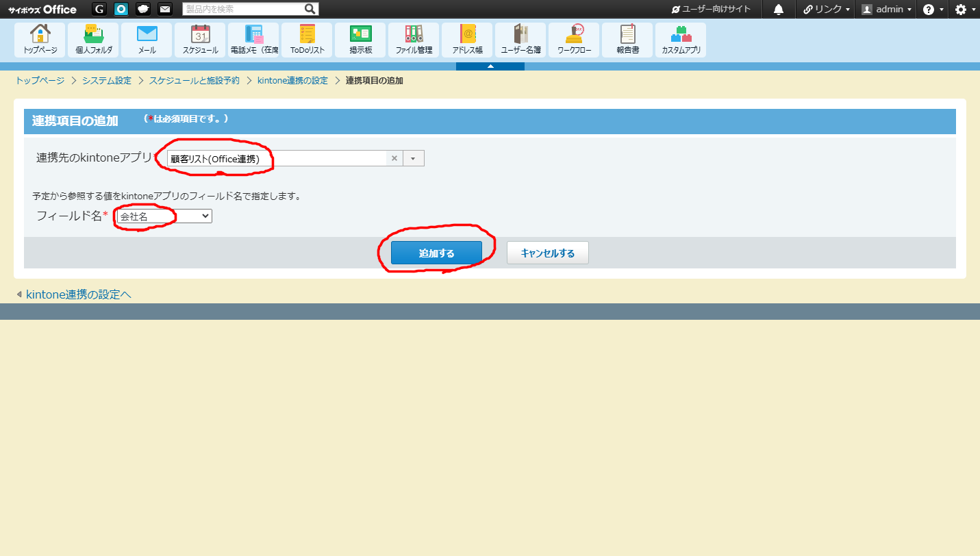This screenshot has height=556, width=980.
Task: Click the 追加する button
Action: coord(436,253)
